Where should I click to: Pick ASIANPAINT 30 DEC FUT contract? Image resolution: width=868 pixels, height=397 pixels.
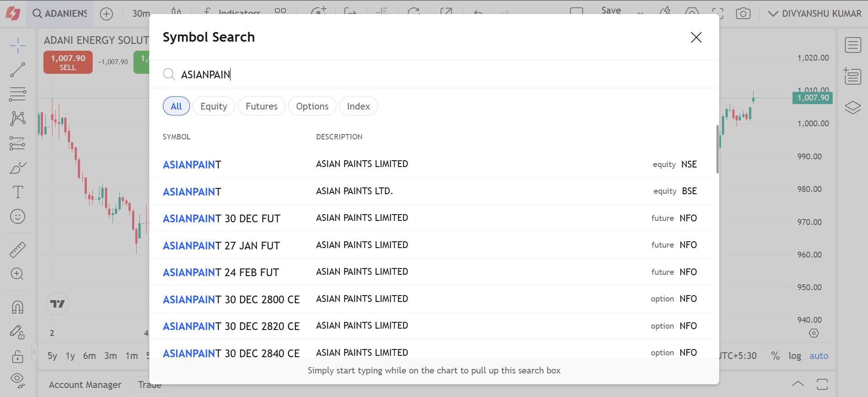click(433, 218)
